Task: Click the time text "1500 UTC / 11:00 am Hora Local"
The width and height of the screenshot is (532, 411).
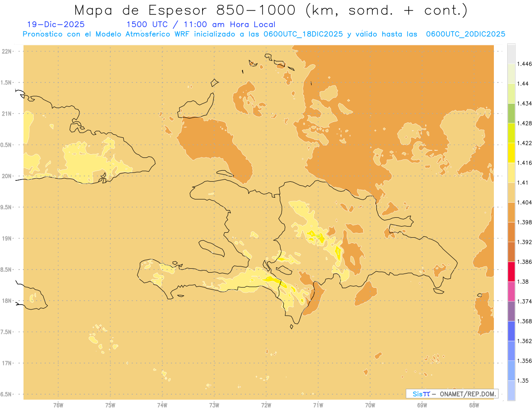Action: click(201, 25)
